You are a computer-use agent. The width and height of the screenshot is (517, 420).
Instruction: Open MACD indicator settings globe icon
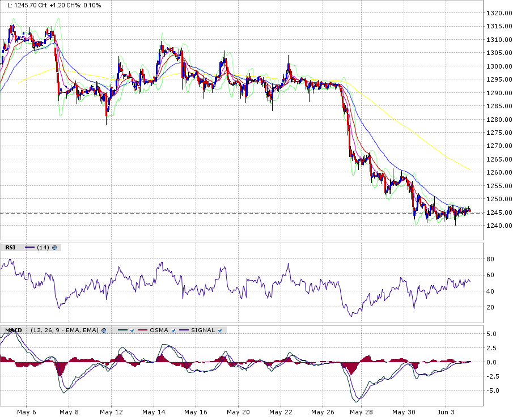(104, 330)
